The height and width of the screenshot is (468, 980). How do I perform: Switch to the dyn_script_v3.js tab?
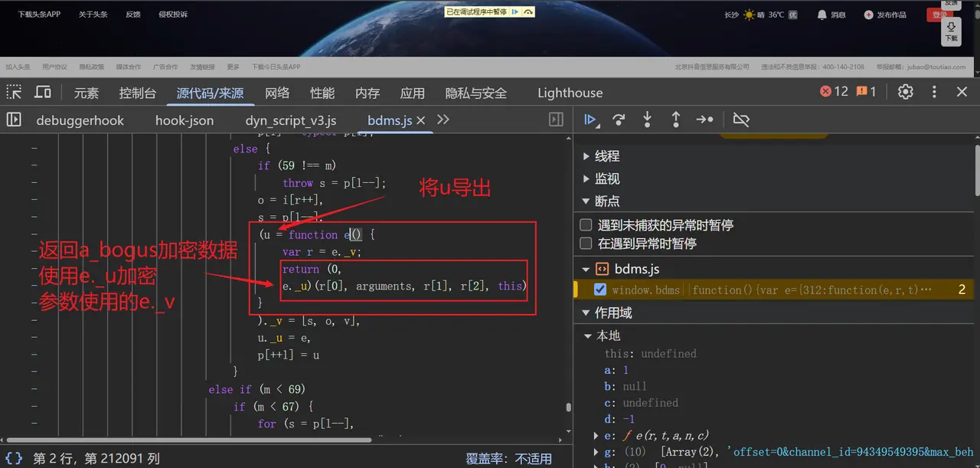pos(291,120)
